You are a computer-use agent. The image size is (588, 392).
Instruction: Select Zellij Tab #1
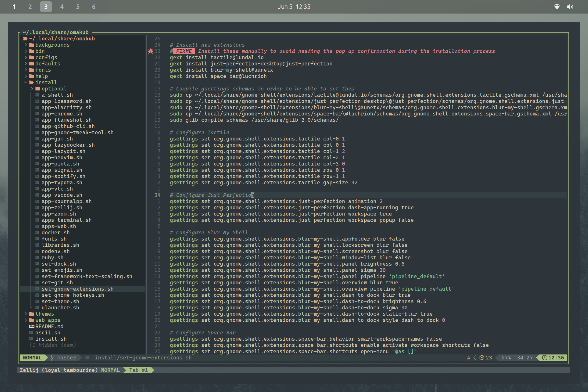(138, 370)
